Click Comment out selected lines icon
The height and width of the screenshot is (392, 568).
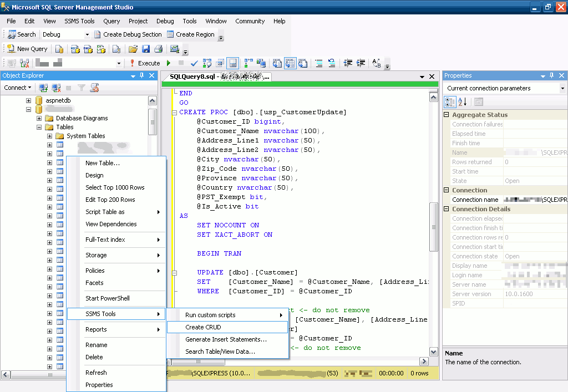[x=319, y=63]
